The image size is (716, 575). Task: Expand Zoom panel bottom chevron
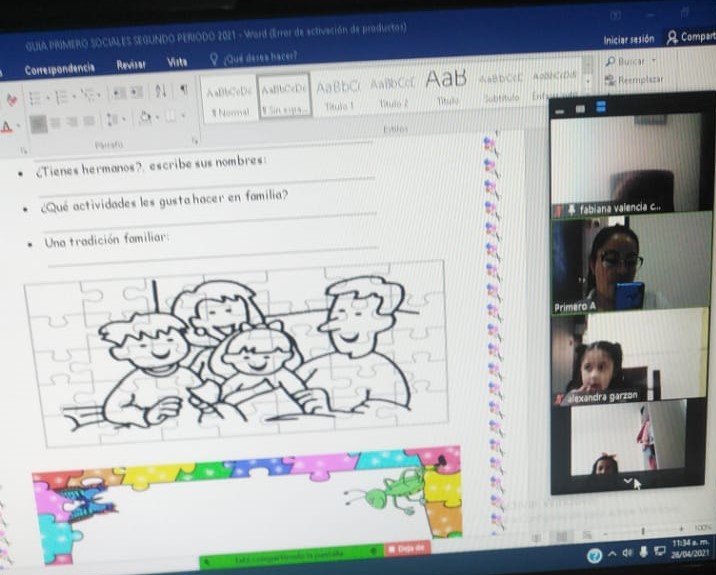pyautogui.click(x=627, y=480)
